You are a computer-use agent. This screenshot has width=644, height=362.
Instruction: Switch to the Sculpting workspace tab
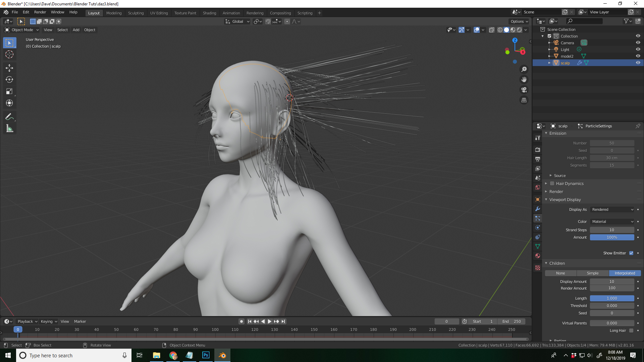136,13
